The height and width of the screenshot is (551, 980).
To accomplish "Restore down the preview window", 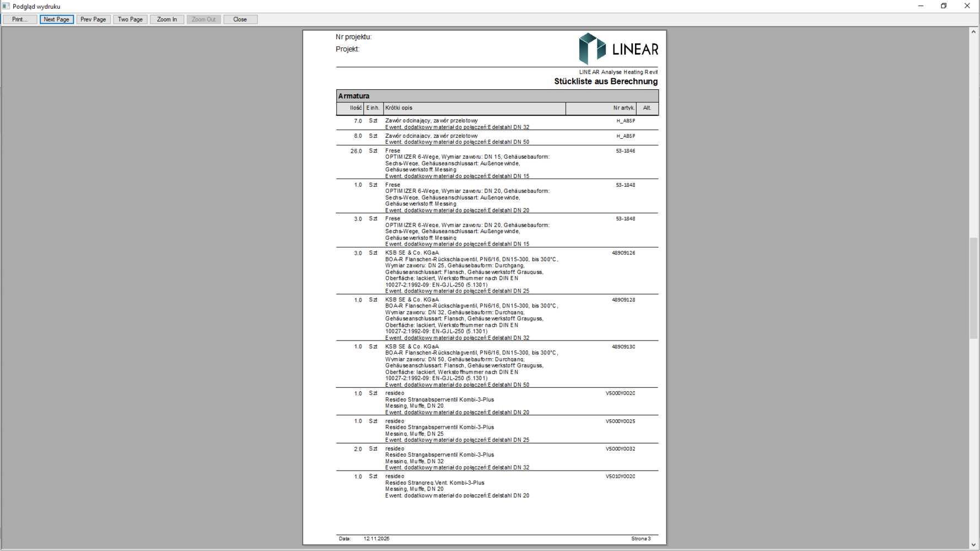I will coord(944,6).
